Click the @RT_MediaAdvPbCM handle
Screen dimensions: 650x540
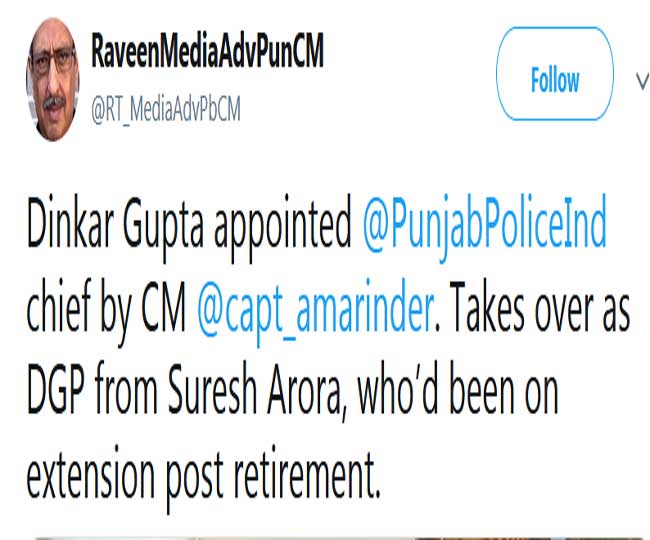point(166,106)
